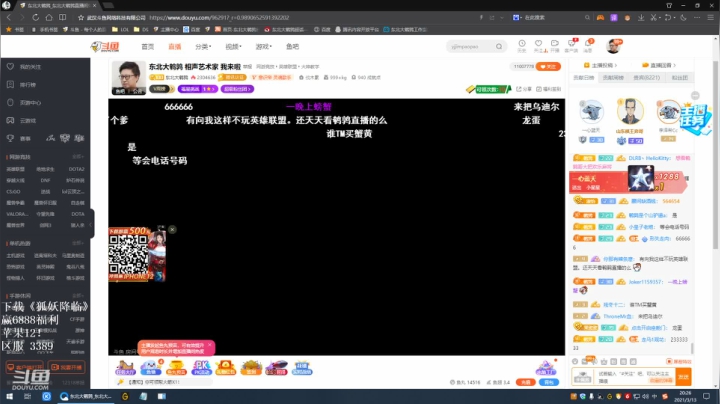
Task: Click the purple star level badge button
Action: tap(197, 89)
